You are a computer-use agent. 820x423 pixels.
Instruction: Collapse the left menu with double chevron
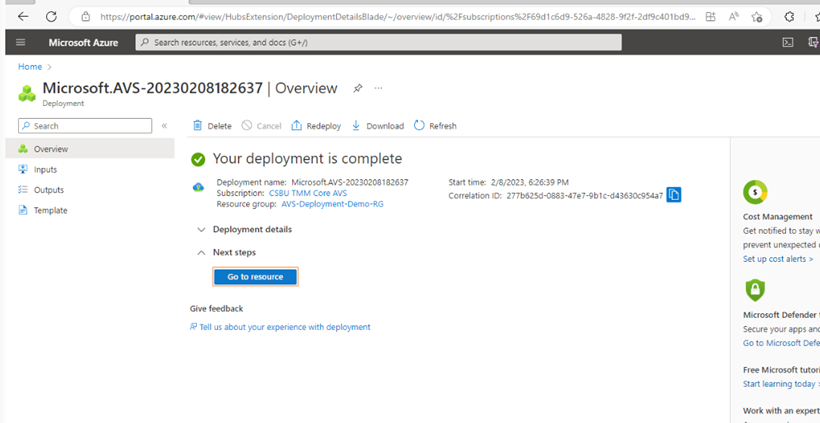164,125
